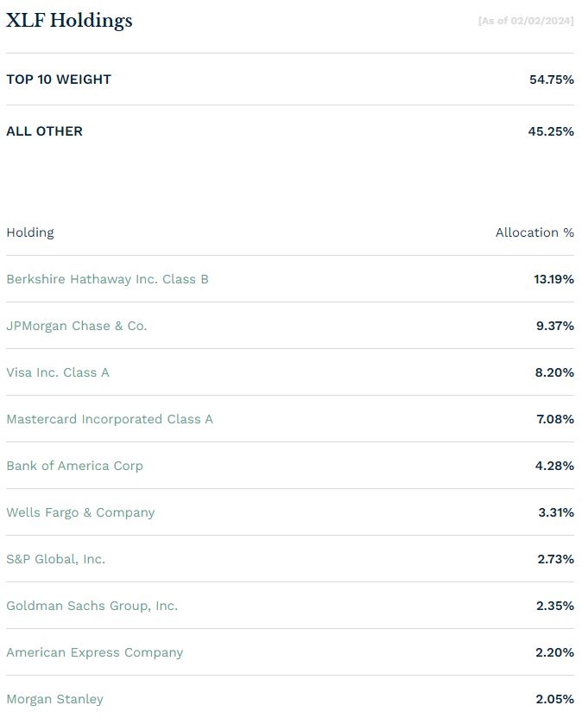Open the Berkshire Hathaway Inc. Class B link
Screen dimensions: 588x718
(108, 279)
